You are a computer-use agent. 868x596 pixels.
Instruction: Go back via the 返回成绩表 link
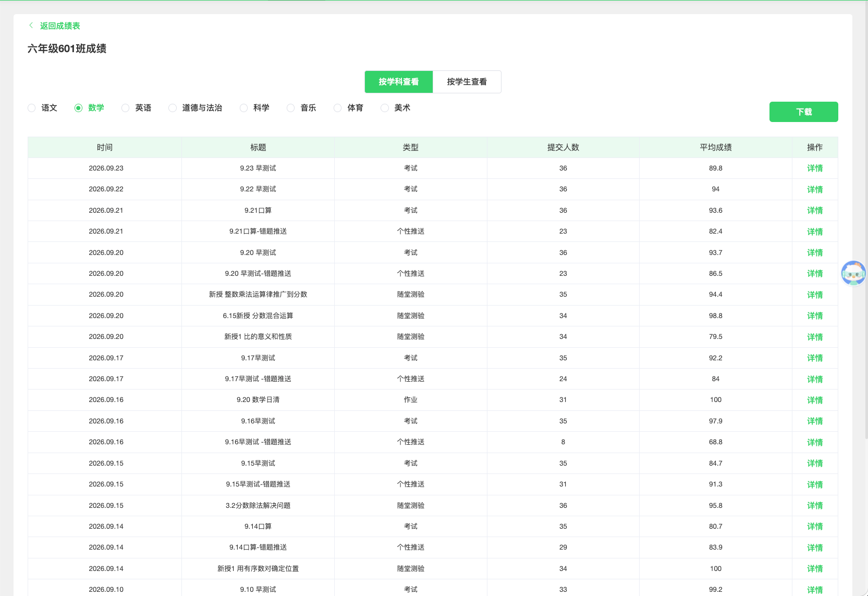(60, 26)
